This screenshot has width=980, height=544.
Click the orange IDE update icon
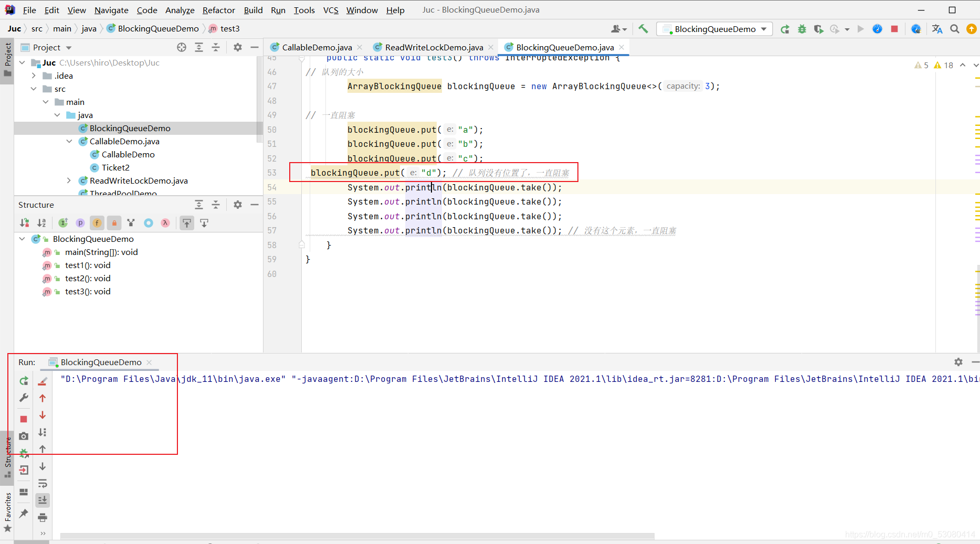[972, 29]
